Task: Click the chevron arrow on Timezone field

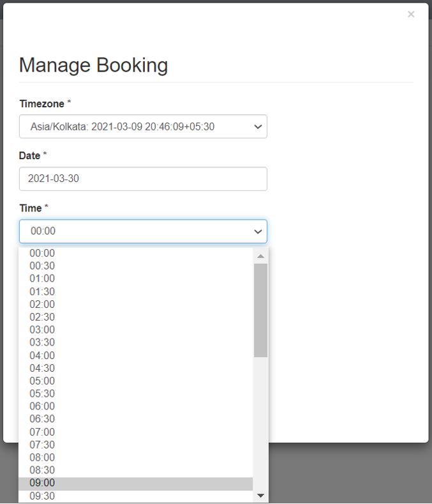Action: (258, 126)
